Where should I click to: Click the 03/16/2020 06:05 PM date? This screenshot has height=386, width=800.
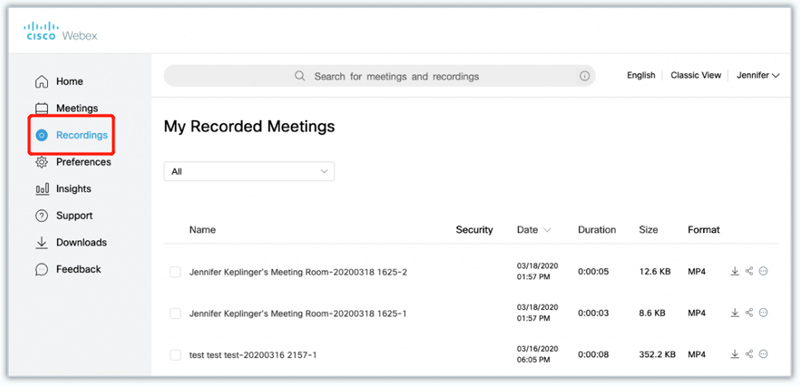537,354
